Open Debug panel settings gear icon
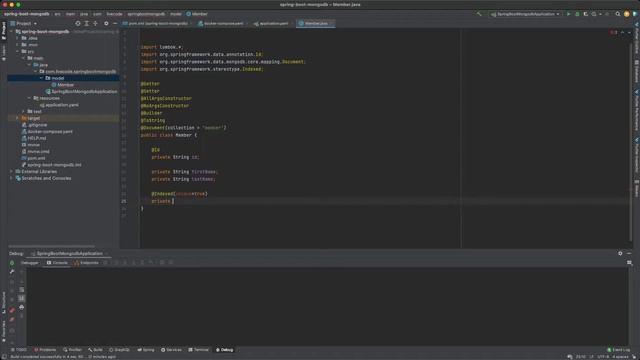 [620, 253]
